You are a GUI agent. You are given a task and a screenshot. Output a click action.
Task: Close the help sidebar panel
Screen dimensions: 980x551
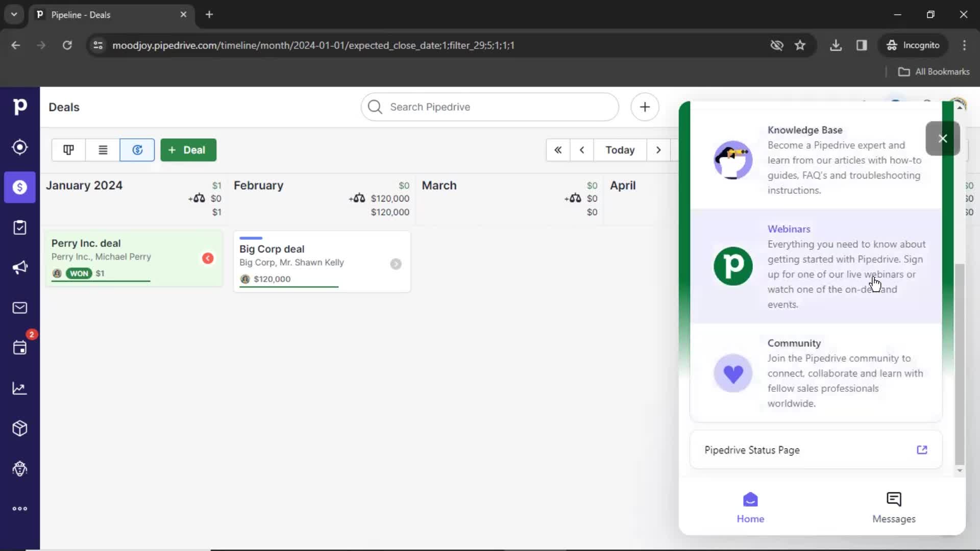tap(942, 138)
